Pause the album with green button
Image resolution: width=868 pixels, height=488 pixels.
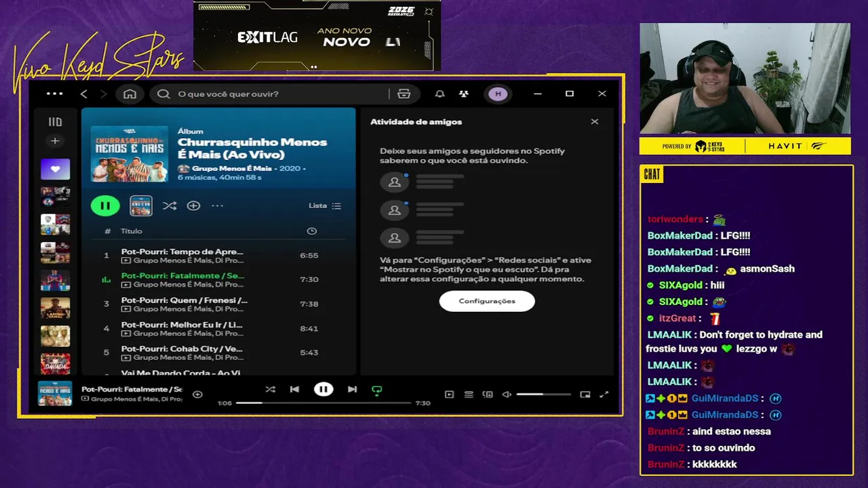(105, 205)
